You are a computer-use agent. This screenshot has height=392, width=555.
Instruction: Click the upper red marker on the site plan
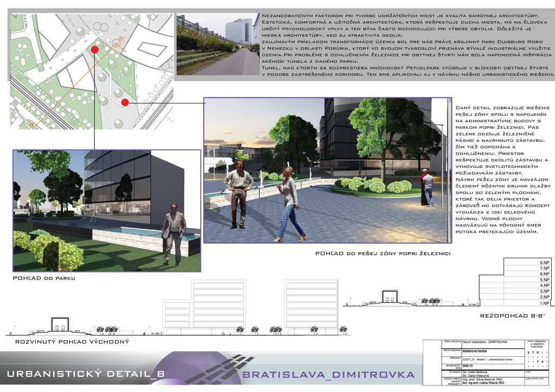click(94, 49)
